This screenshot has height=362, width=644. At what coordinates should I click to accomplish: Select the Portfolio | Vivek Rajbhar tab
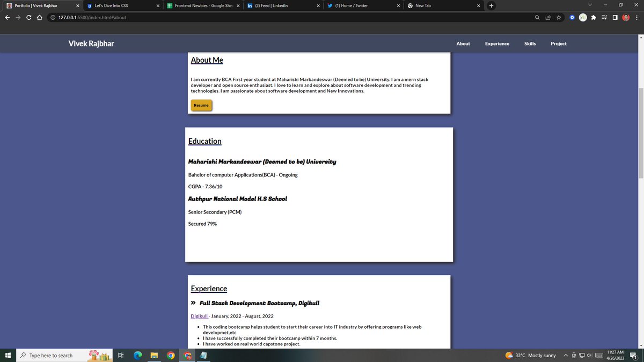coord(42,5)
